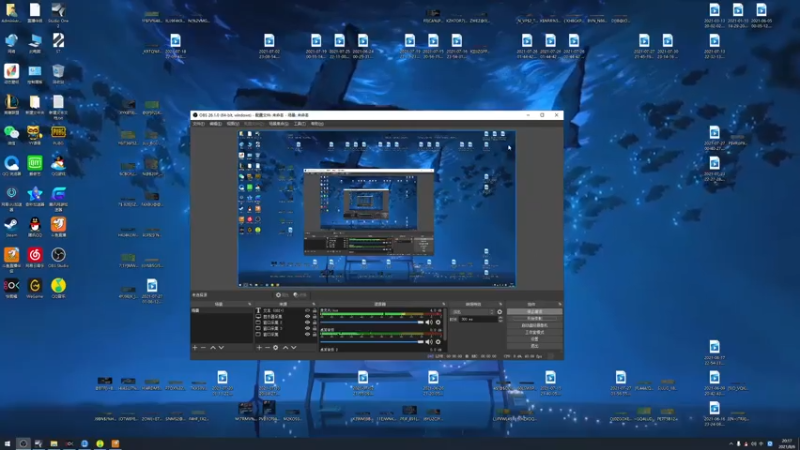This screenshot has height=450, width=800.
Task: Open the Mic/Aux channel gear settings
Action: point(438,322)
